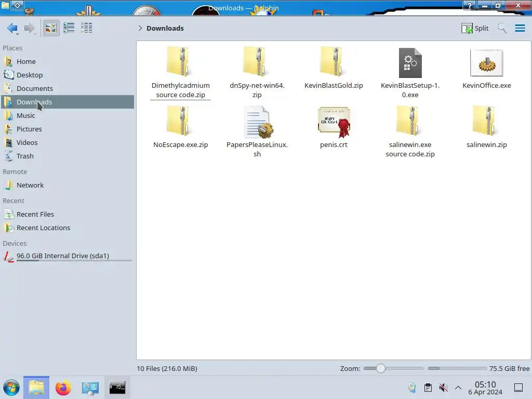This screenshot has width=532, height=399.
Task: Select salinewin.exe source code.zip icon
Action: (410, 121)
